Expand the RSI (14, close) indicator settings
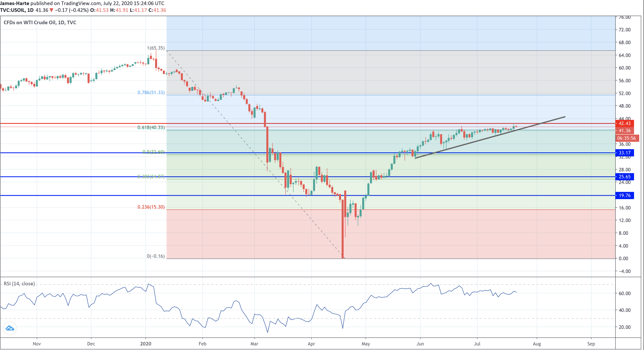This screenshot has height=350, width=644. point(19,284)
